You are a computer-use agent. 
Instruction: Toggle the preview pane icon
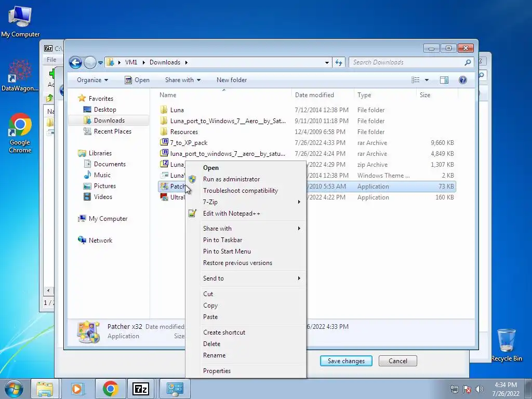pos(444,80)
